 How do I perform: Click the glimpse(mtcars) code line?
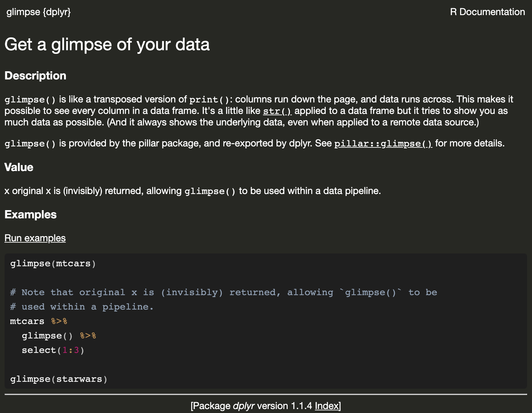[x=53, y=264]
